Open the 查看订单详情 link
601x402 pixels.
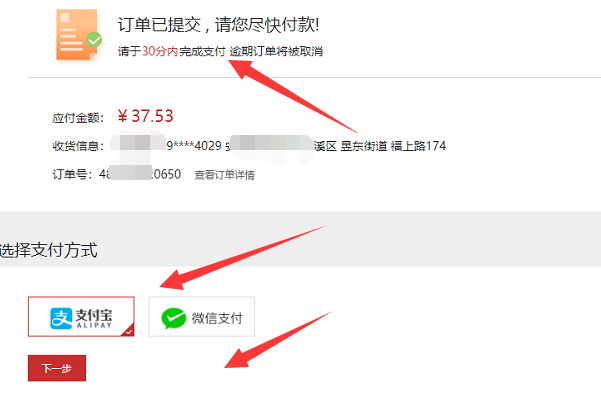coord(225,175)
